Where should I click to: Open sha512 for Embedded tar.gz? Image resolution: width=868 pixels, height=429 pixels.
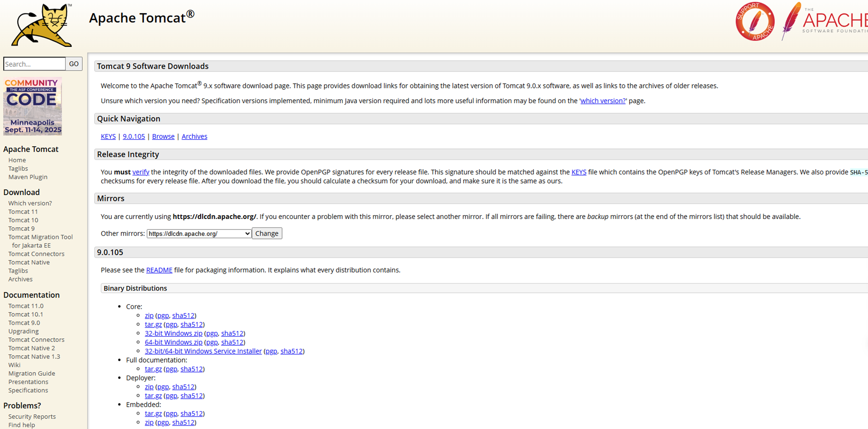[x=191, y=413]
